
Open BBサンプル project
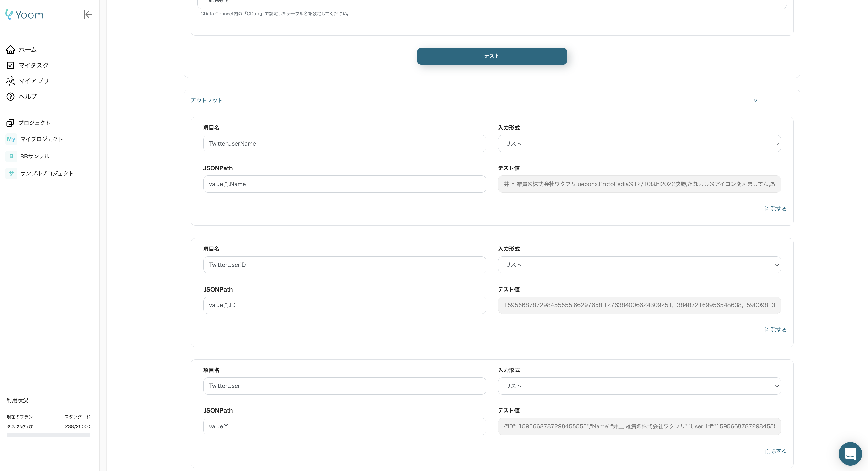tap(35, 156)
